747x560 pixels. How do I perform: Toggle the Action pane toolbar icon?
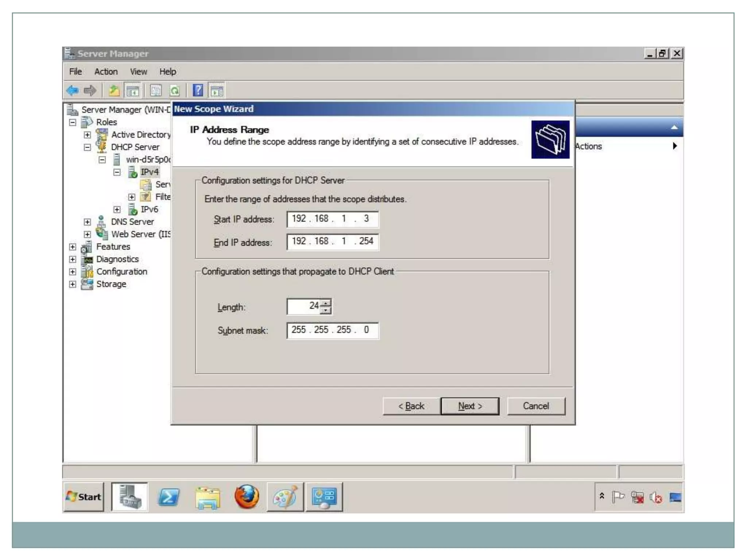click(217, 90)
